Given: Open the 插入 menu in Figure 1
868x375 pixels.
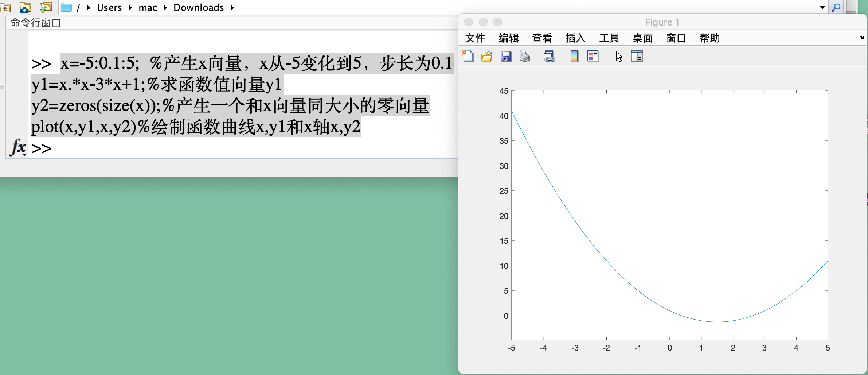Looking at the screenshot, I should coord(575,38).
